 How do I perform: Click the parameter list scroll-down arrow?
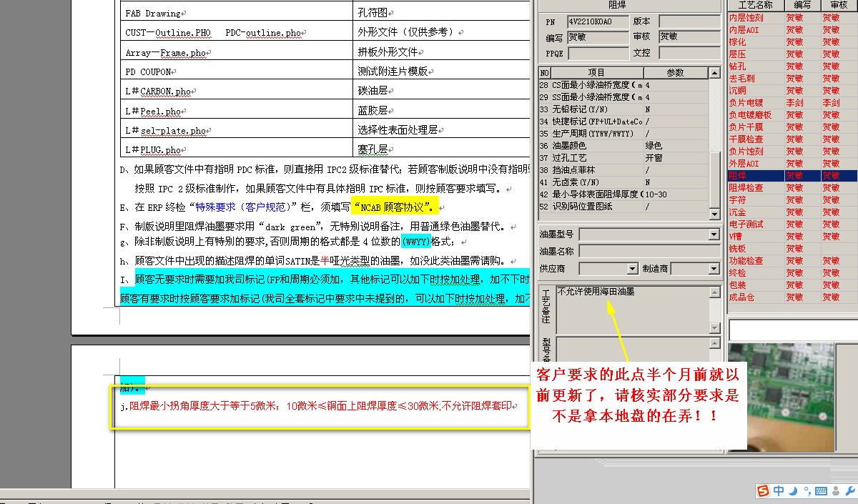[x=714, y=214]
